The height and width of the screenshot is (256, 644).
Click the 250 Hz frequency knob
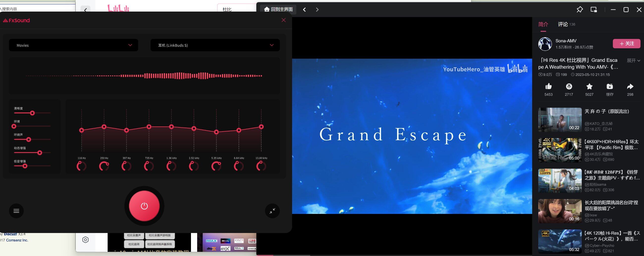click(104, 166)
